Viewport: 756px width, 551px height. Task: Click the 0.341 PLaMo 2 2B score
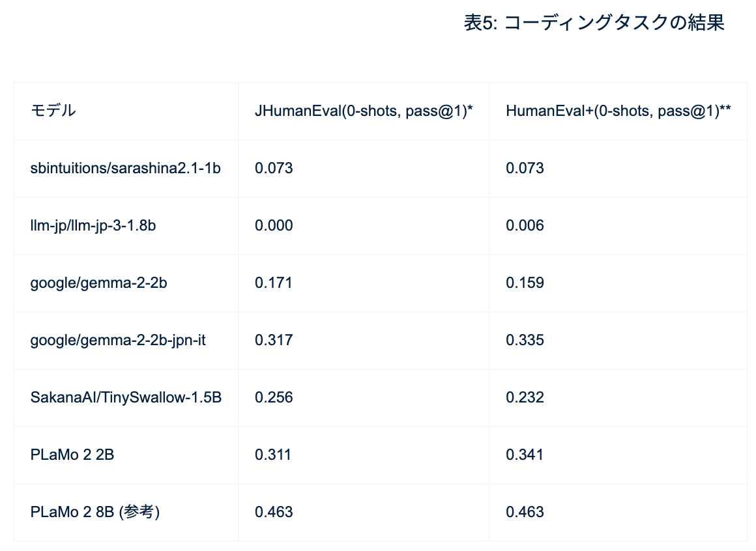tap(525, 455)
